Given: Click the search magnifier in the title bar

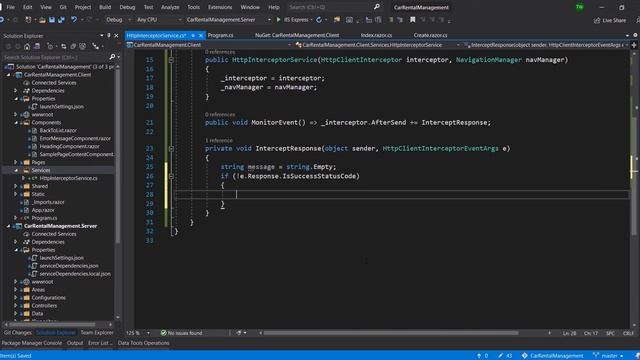Looking at the screenshot, I should pos(377,7).
